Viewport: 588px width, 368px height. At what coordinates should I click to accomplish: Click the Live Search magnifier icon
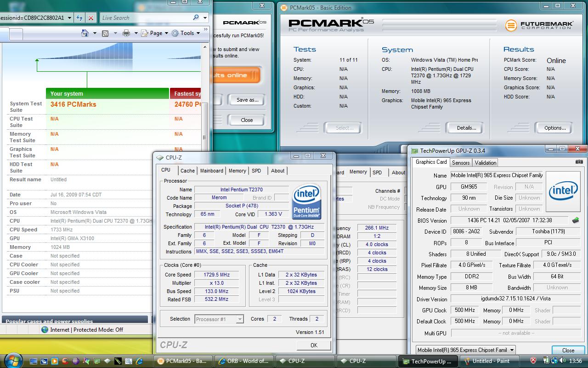click(196, 17)
